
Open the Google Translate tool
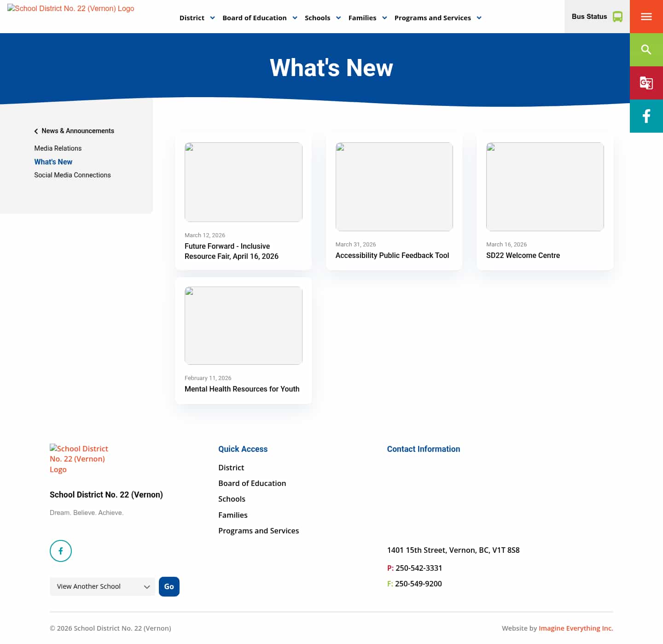(x=646, y=83)
